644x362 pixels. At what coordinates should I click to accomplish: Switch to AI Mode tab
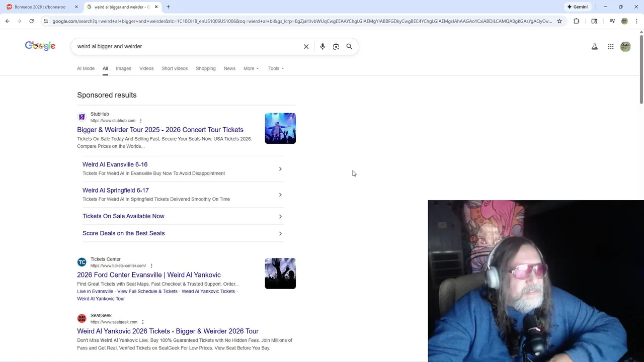click(86, 68)
